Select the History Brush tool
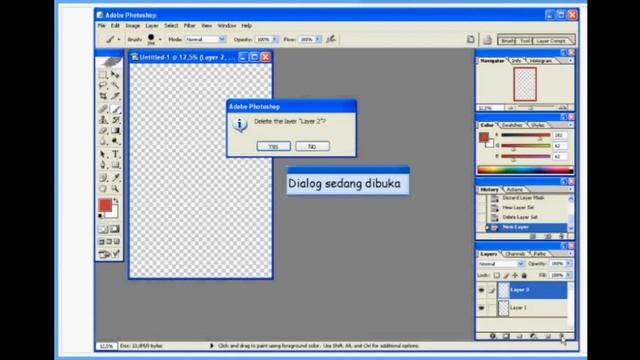Viewport: 640px width, 360px height. 116,120
